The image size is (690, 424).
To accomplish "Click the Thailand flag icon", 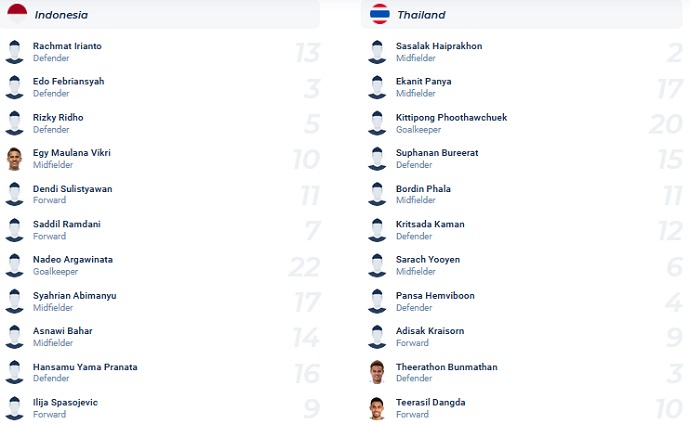I will click(379, 14).
